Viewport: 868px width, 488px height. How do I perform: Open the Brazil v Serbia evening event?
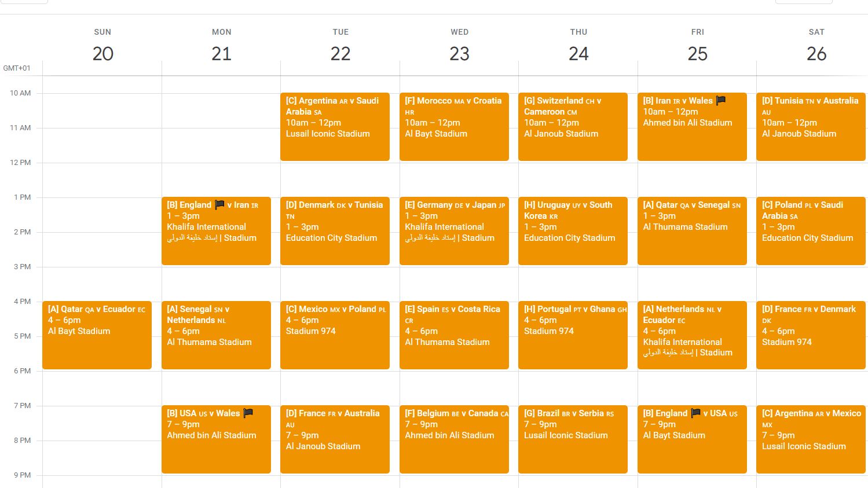pyautogui.click(x=573, y=439)
